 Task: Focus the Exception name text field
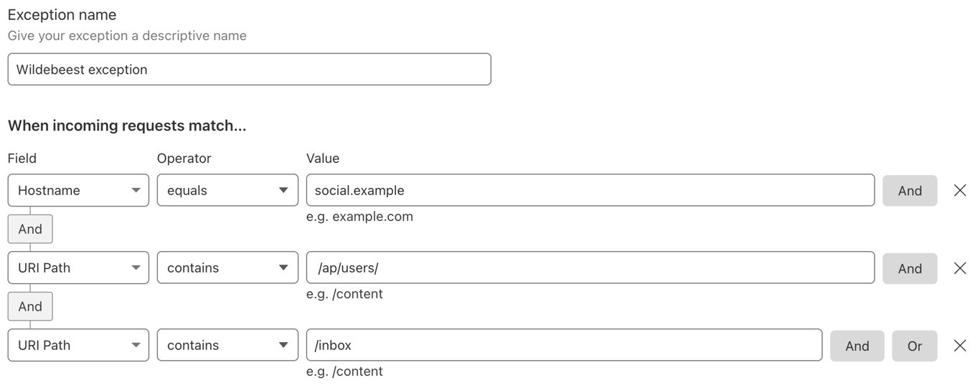coord(249,70)
